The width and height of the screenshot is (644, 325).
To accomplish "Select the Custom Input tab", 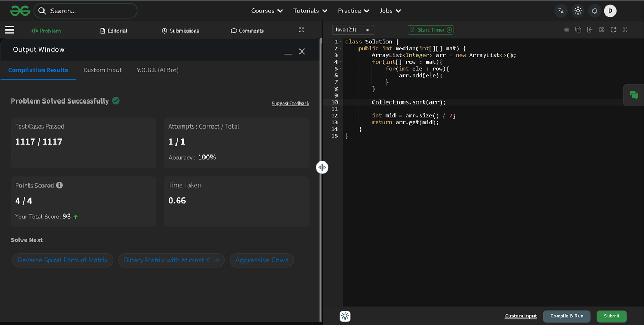I will click(x=103, y=70).
